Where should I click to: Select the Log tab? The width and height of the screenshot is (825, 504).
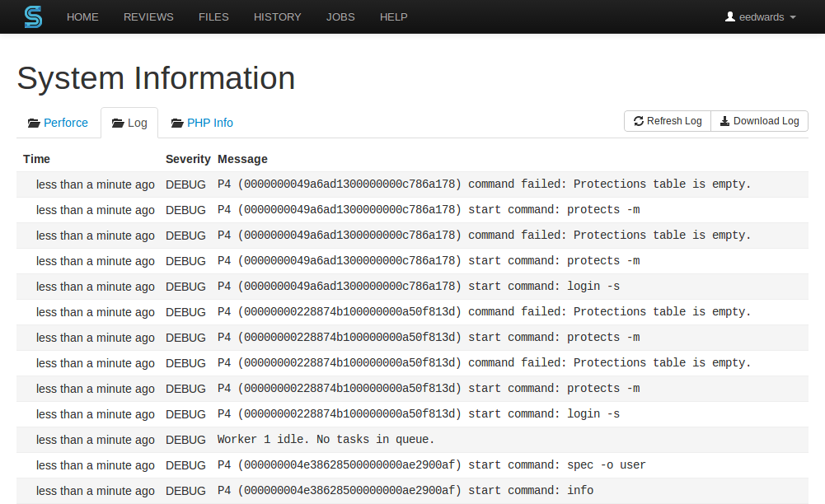129,123
